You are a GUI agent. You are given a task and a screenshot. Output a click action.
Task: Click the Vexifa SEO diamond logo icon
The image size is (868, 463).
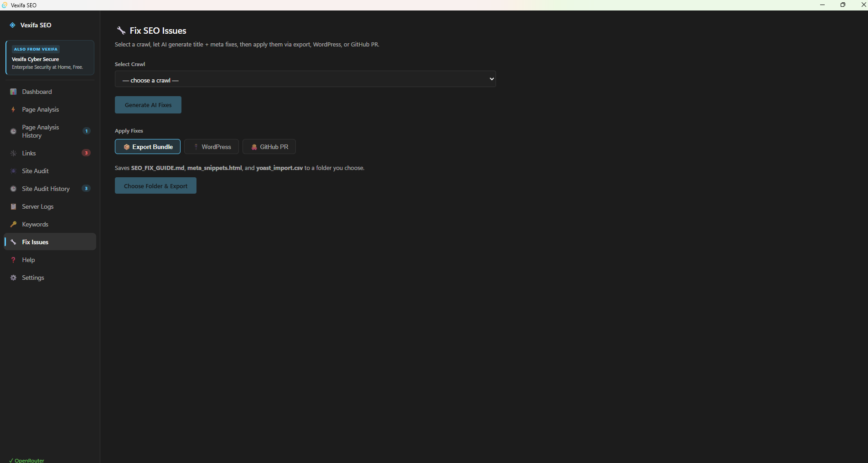pos(13,25)
